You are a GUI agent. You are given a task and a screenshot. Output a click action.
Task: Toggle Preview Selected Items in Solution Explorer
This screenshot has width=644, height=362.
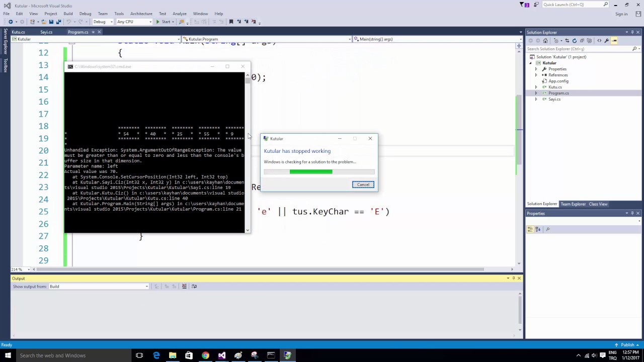coord(614,41)
